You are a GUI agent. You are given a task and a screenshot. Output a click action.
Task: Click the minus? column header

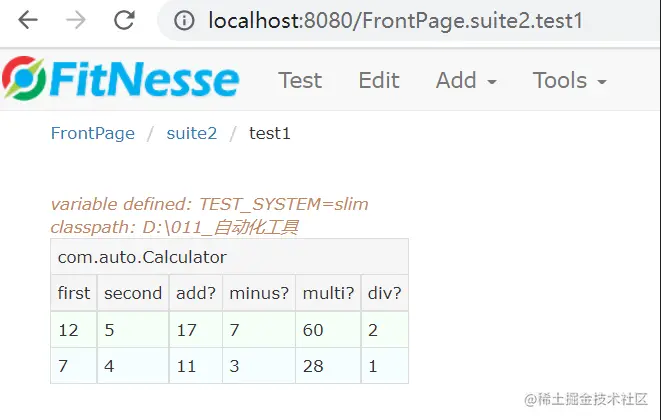click(x=259, y=293)
